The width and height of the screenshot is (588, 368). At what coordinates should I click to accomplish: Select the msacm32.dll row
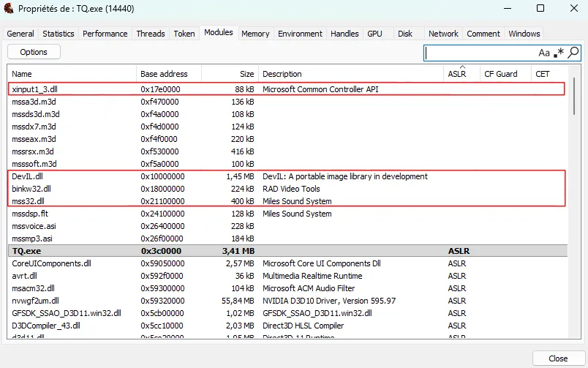pos(287,288)
